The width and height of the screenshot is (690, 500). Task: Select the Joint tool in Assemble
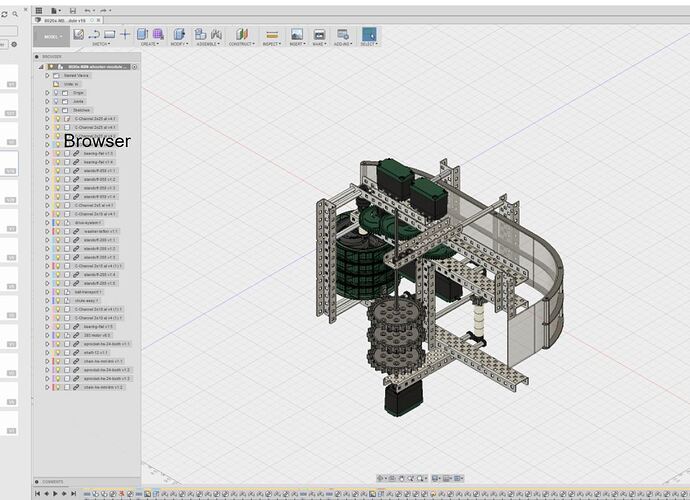[x=216, y=34]
